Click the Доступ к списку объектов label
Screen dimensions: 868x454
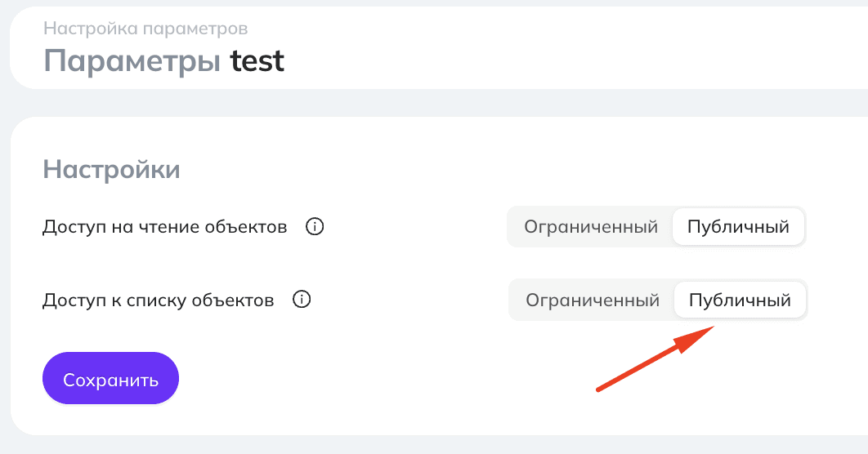tap(159, 300)
